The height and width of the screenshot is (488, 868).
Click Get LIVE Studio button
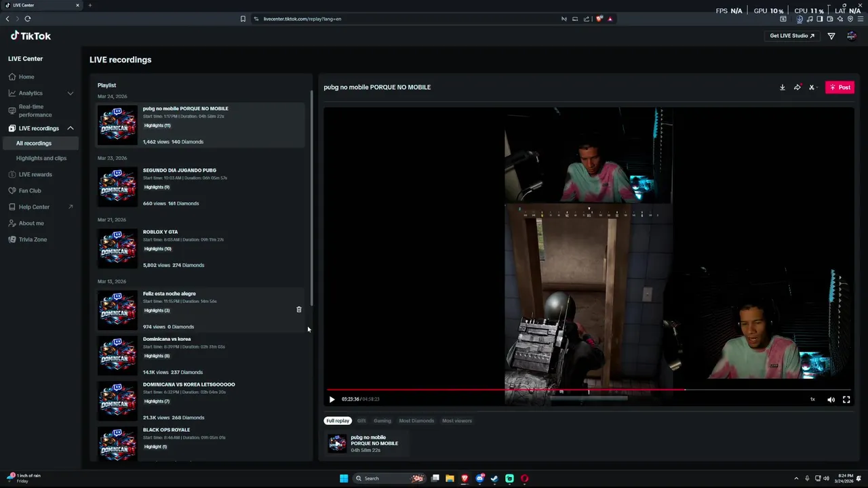point(792,36)
